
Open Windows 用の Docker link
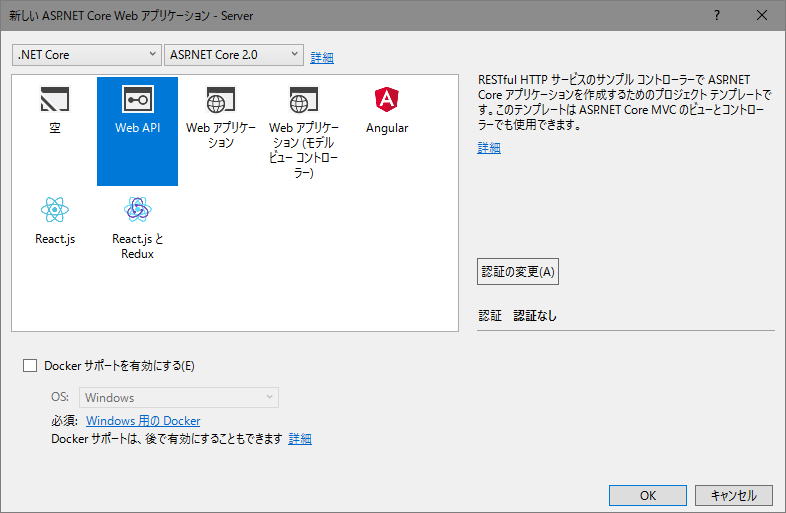pyautogui.click(x=143, y=421)
